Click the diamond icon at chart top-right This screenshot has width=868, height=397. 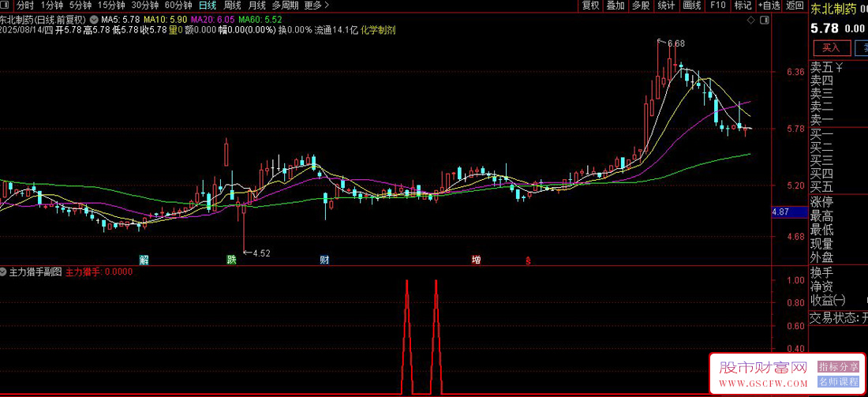point(750,20)
